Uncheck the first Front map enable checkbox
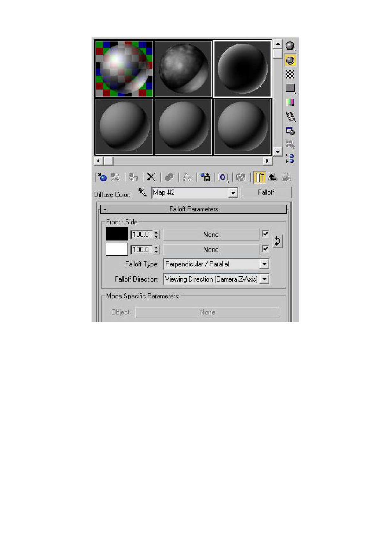The height and width of the screenshot is (555, 392). 265,234
